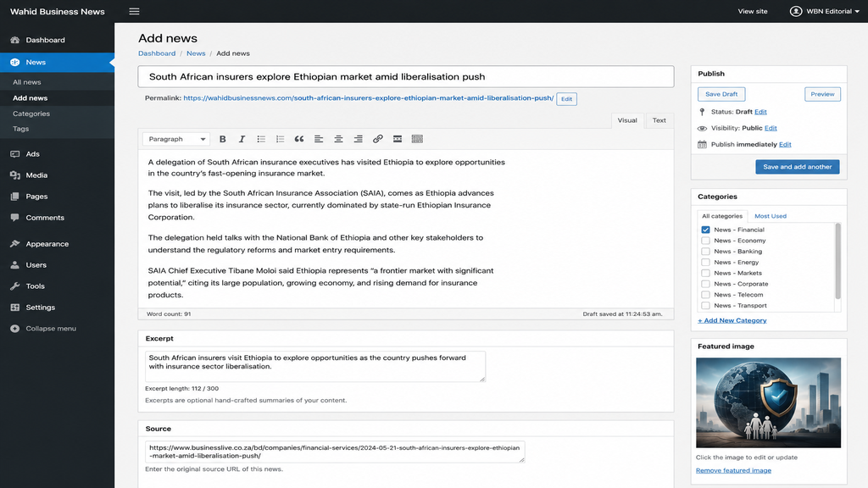Check News - Markets category
This screenshot has width=868, height=488.
[705, 273]
